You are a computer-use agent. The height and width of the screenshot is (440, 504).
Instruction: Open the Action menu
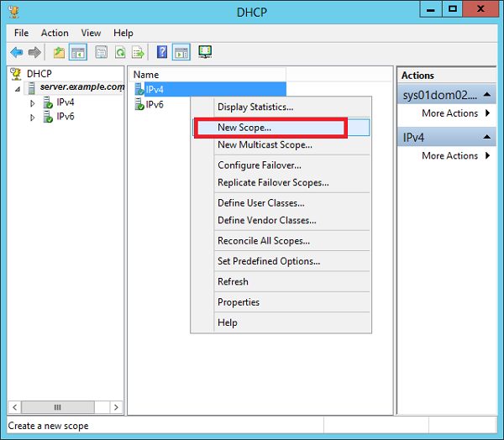(55, 33)
